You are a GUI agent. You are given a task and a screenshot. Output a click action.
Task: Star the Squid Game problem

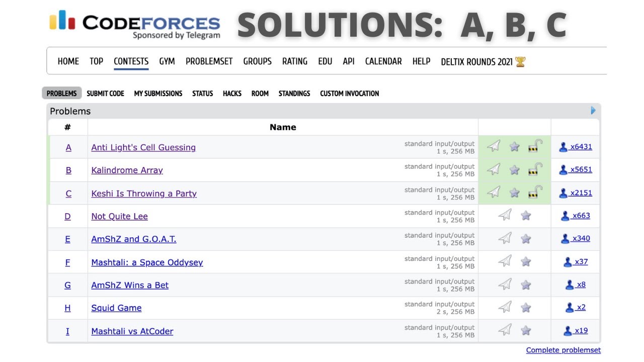coord(526,308)
